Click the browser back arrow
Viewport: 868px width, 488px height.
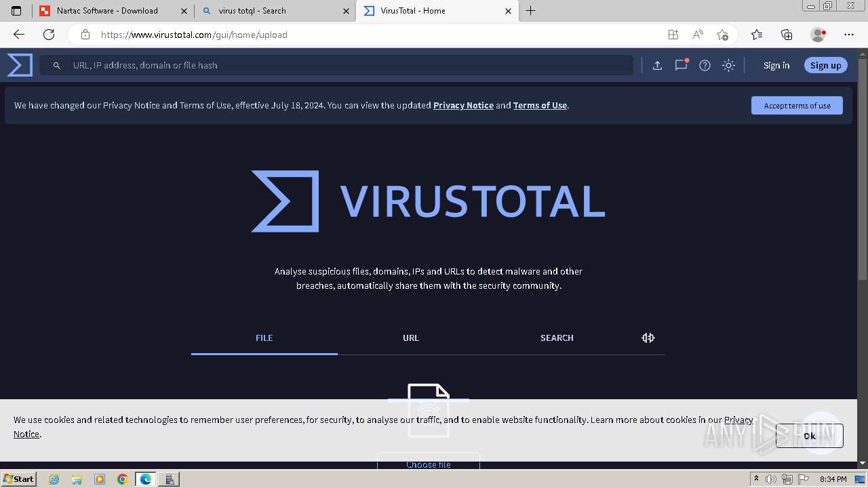(19, 35)
